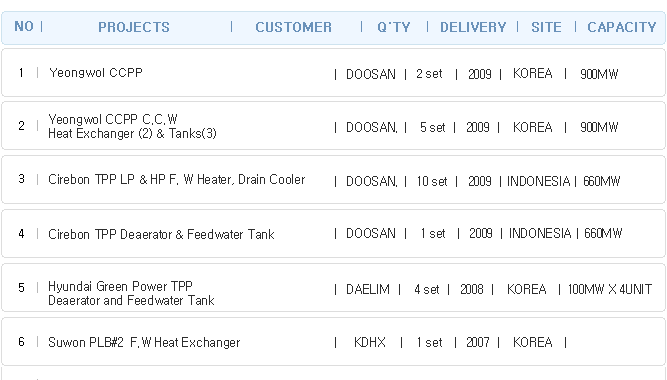The height and width of the screenshot is (380, 667).
Task: Click the CAPACITY column header
Action: (622, 27)
